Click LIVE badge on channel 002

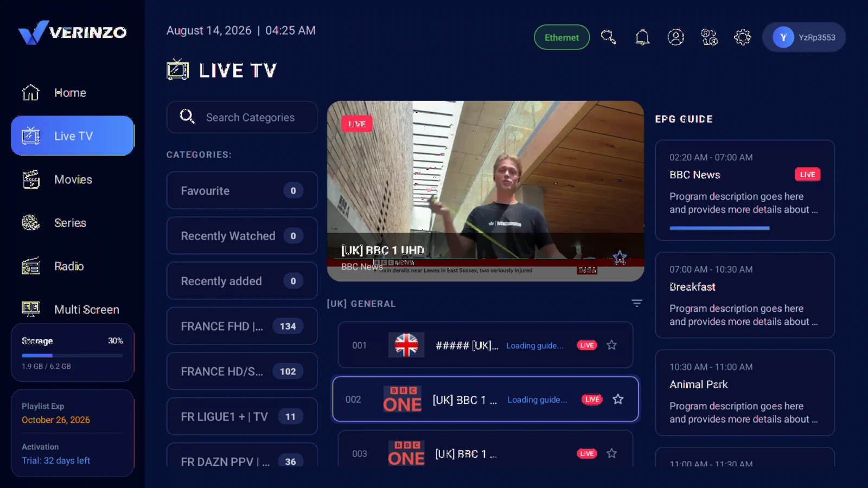[x=592, y=400]
